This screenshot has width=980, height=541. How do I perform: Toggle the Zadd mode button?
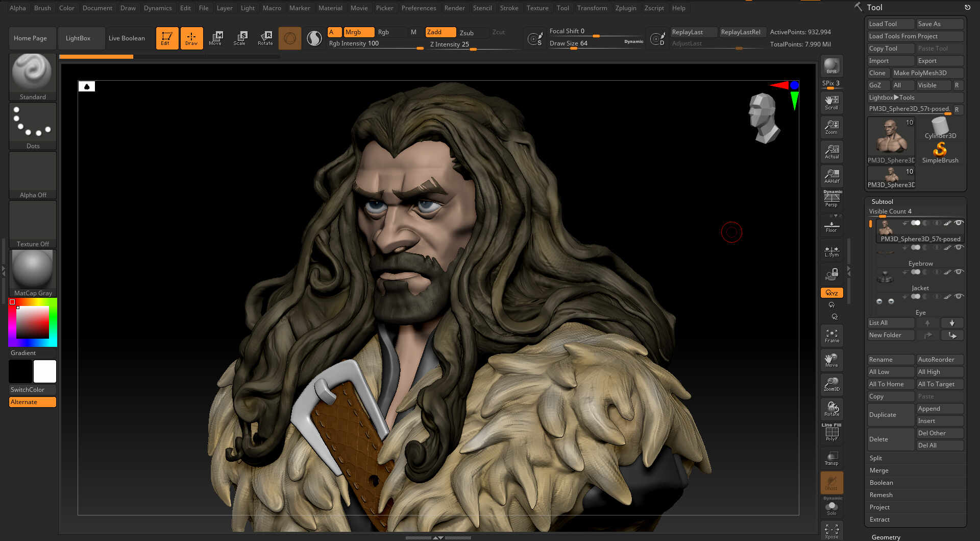[440, 32]
